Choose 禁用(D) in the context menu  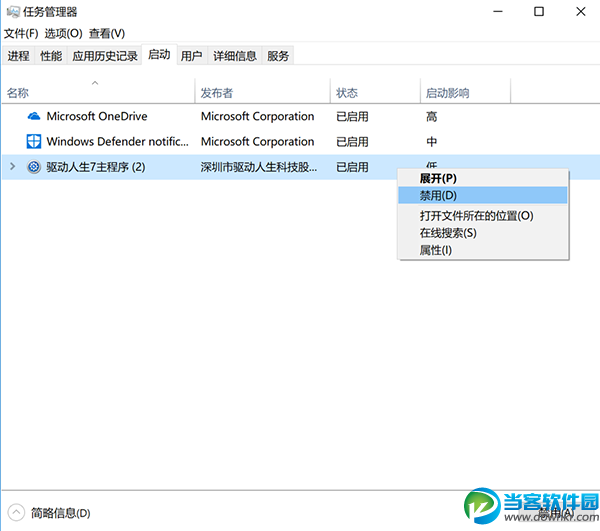tap(483, 195)
